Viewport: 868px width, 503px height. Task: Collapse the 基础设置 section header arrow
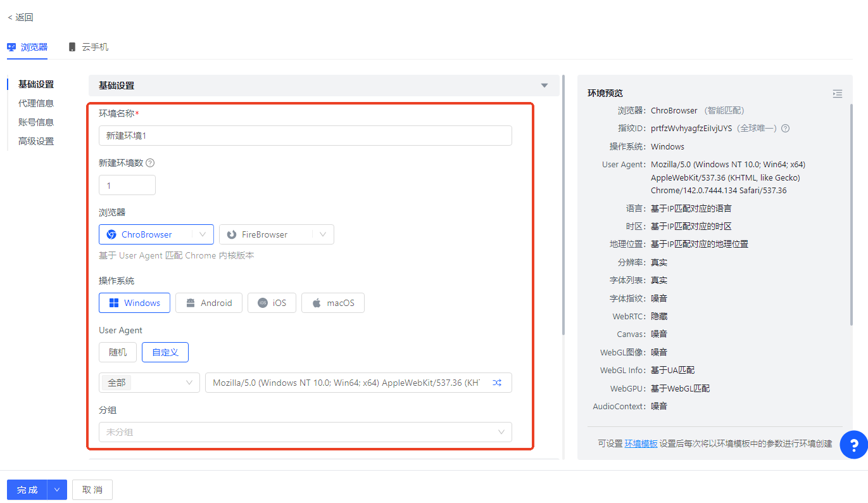[x=544, y=86]
